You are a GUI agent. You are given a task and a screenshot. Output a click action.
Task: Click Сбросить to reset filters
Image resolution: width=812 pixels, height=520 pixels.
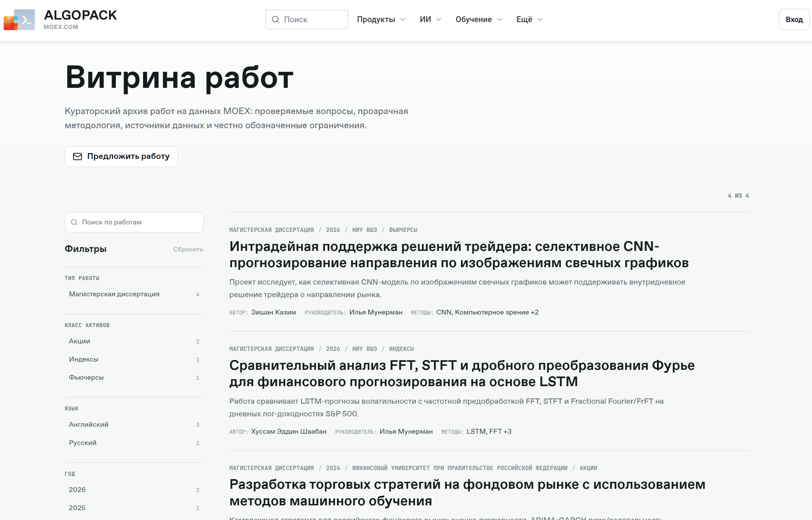188,249
